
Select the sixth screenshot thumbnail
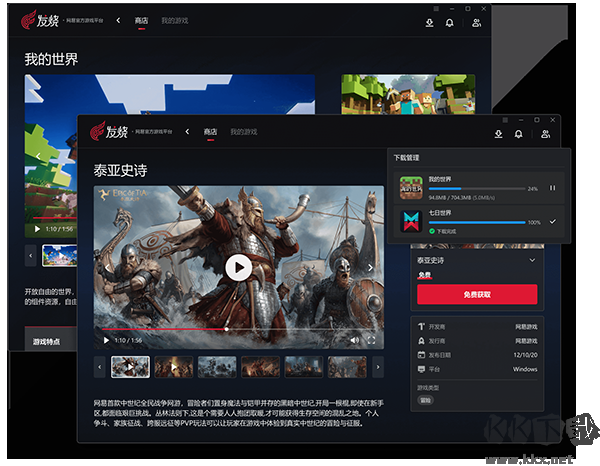point(347,367)
